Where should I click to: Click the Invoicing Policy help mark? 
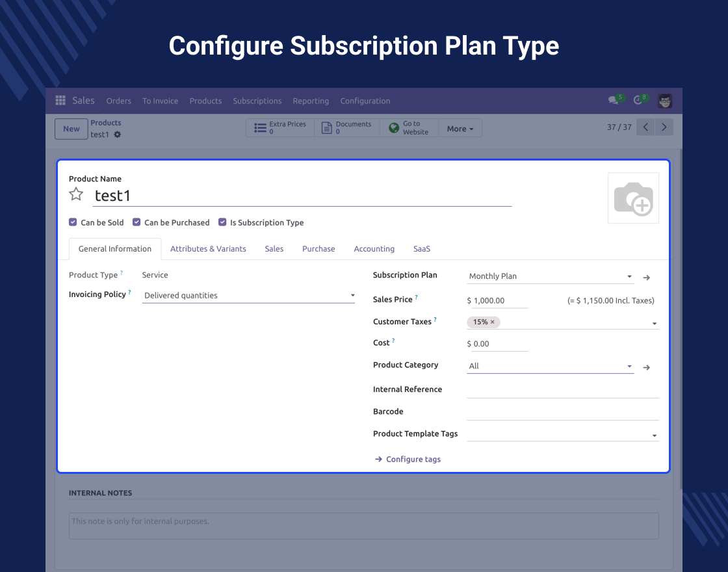click(129, 292)
